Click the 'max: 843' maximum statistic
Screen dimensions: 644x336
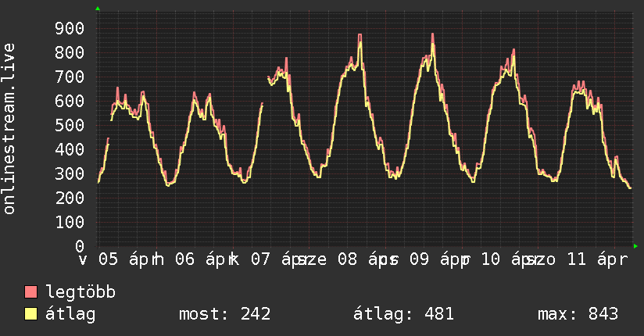(578, 314)
